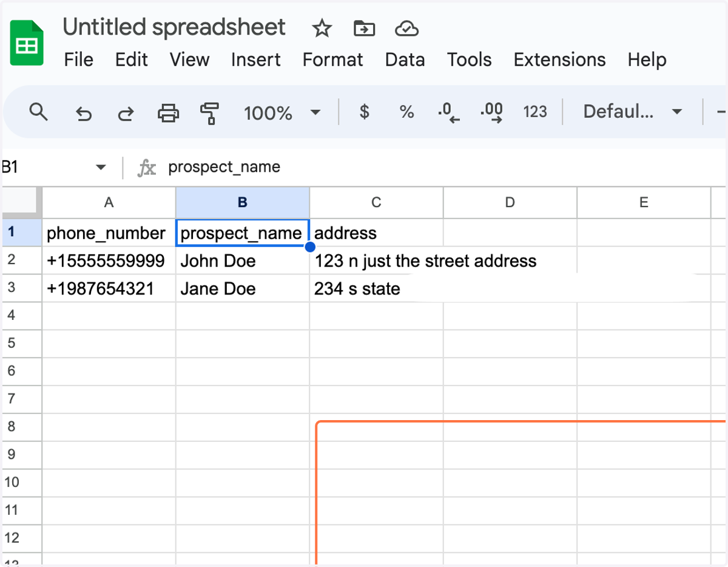Open the Tools menu
Viewport: 728px width, 567px height.
[469, 59]
